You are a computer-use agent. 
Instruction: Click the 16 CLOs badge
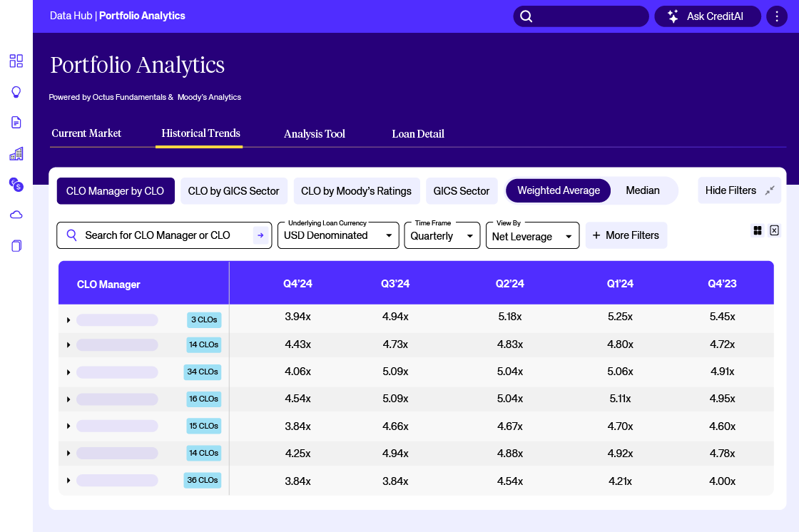point(204,399)
